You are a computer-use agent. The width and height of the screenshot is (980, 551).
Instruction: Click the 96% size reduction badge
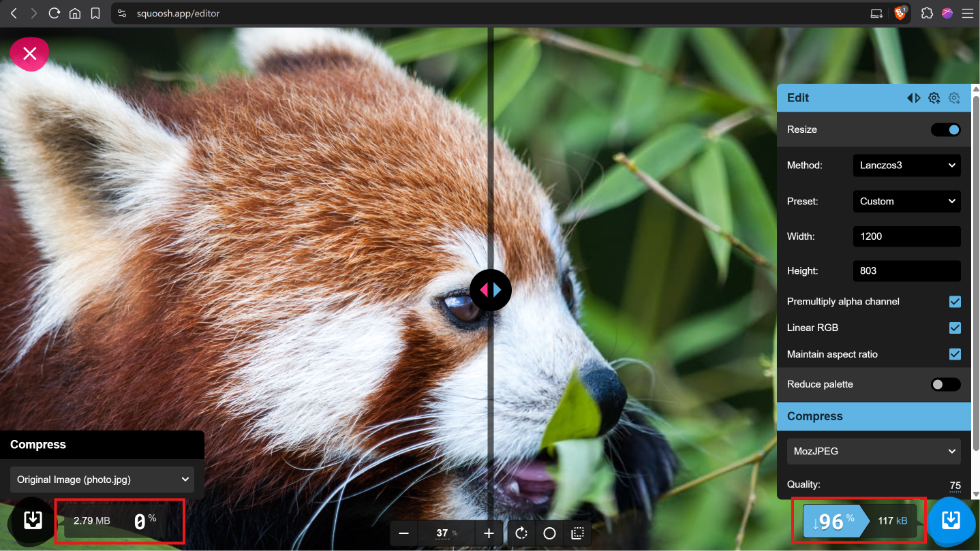[x=836, y=522]
